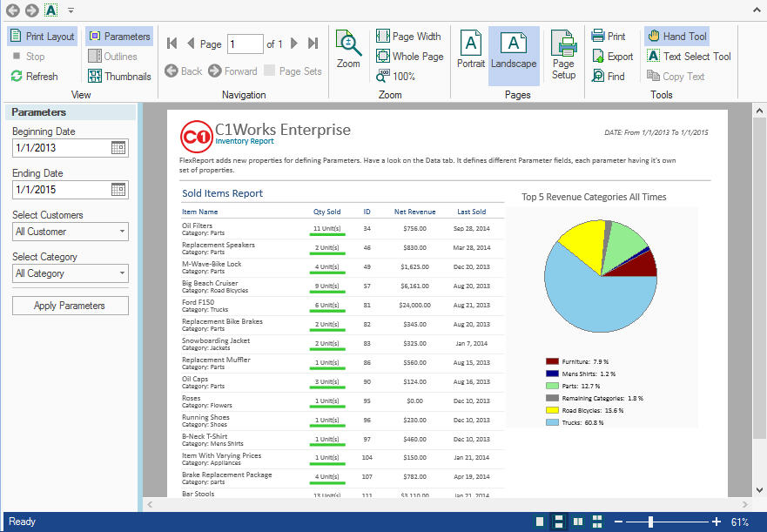Screen dimensions: 767x532
Task: Click the Stop button in View group
Action: (x=29, y=57)
